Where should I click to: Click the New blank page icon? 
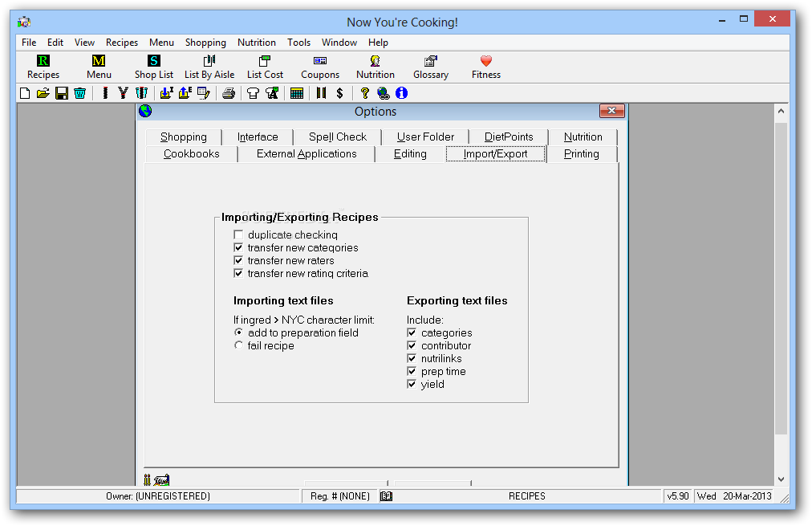pos(25,93)
